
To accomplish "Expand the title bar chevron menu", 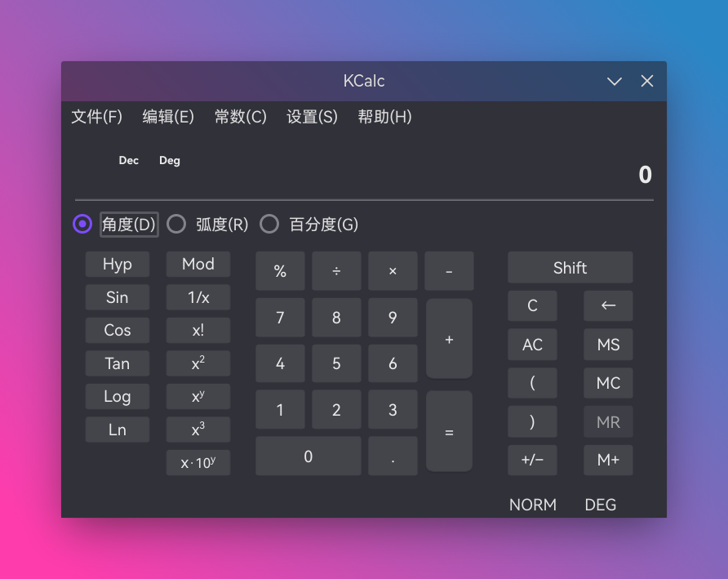I will tap(614, 81).
